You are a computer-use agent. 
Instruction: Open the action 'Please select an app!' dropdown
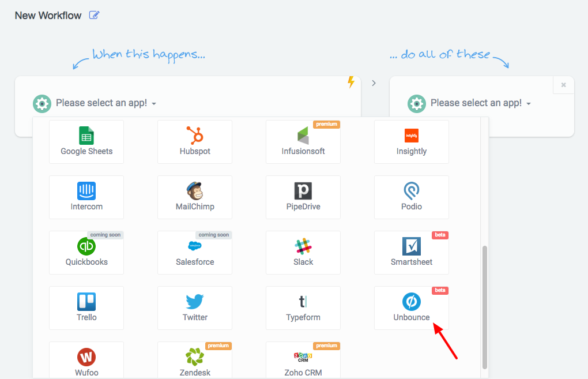(x=481, y=103)
